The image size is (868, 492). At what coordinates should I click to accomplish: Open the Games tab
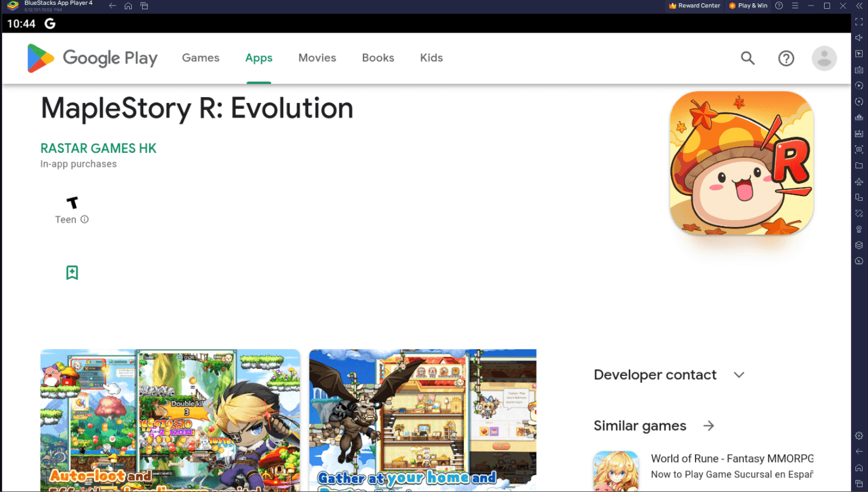(201, 57)
